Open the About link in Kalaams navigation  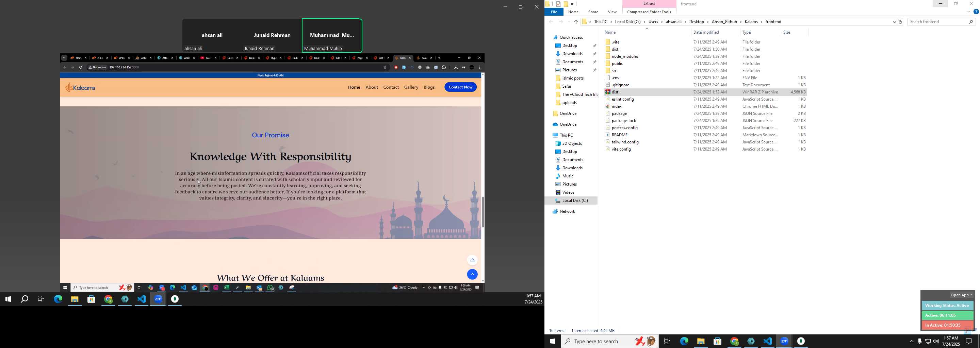click(372, 87)
